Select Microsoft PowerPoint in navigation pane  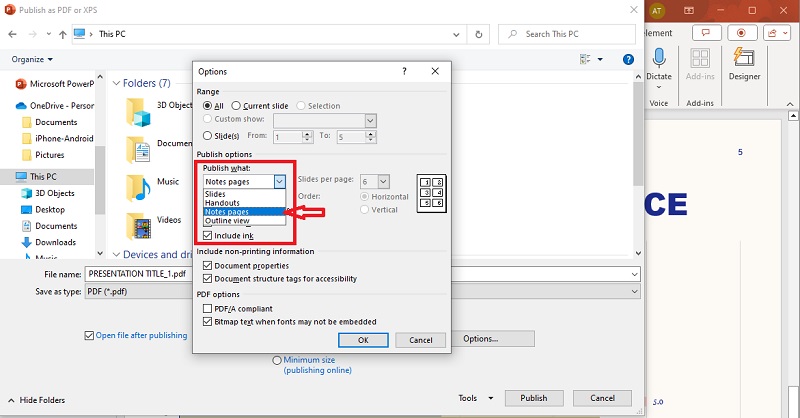(x=54, y=84)
